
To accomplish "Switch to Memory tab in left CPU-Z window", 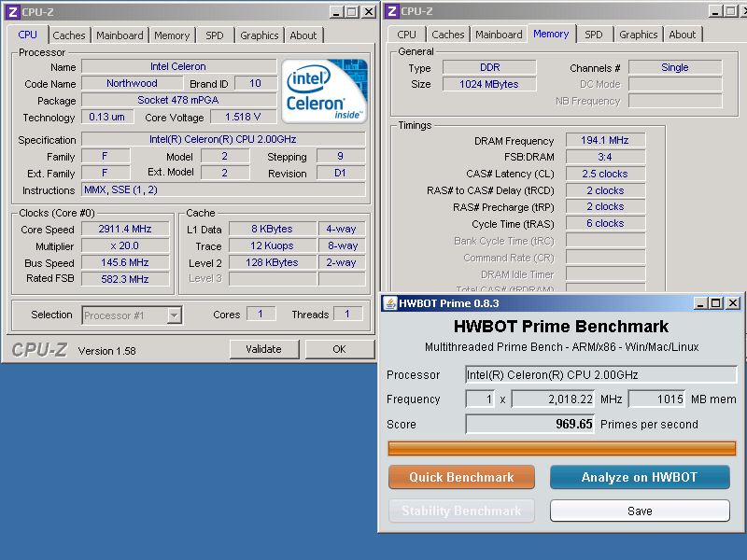I will (x=172, y=35).
